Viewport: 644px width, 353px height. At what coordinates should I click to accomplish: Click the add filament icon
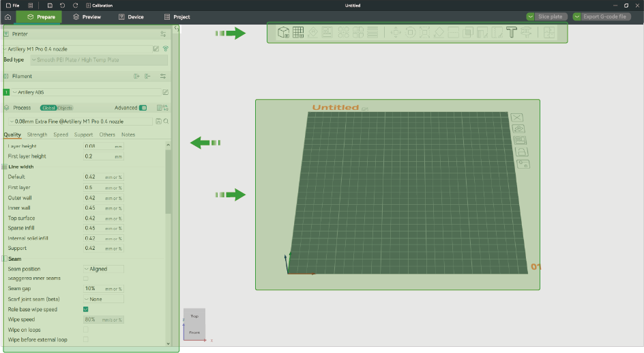pyautogui.click(x=136, y=76)
